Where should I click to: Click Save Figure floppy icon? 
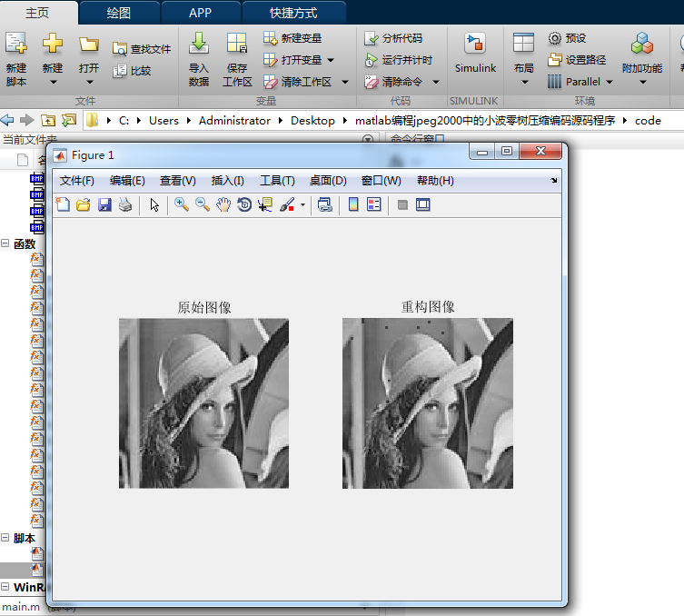pyautogui.click(x=104, y=204)
